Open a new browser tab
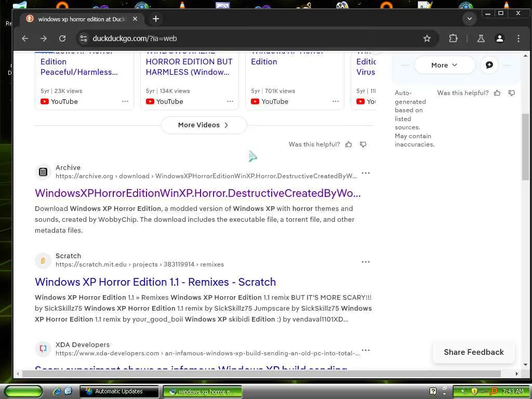 (156, 19)
